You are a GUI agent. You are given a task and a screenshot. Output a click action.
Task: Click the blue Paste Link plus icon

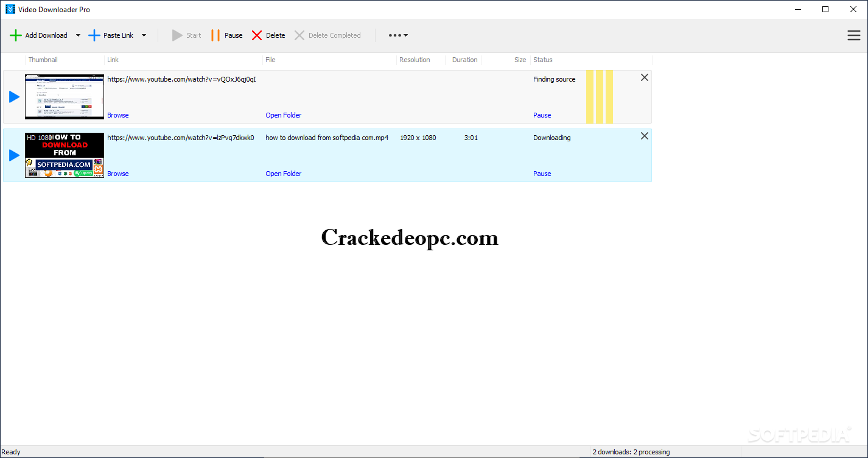click(94, 35)
